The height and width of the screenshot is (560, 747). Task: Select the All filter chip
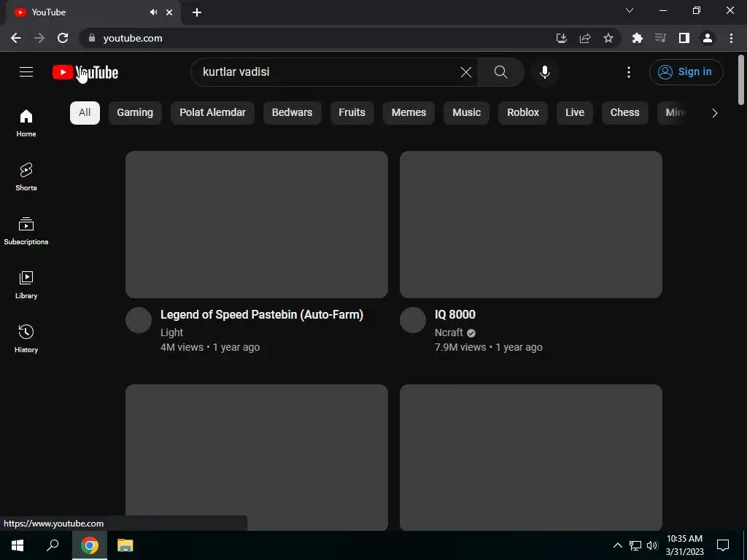(x=85, y=113)
